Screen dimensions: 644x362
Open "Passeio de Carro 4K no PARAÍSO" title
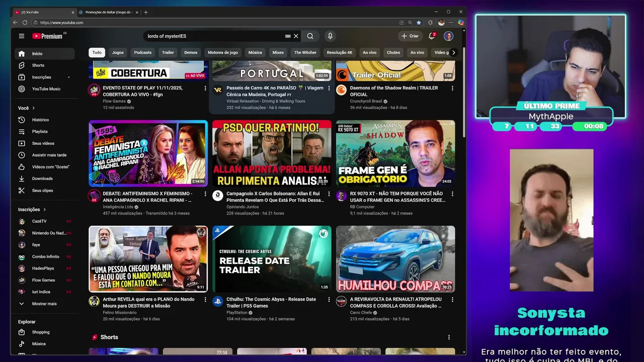pyautogui.click(x=275, y=91)
